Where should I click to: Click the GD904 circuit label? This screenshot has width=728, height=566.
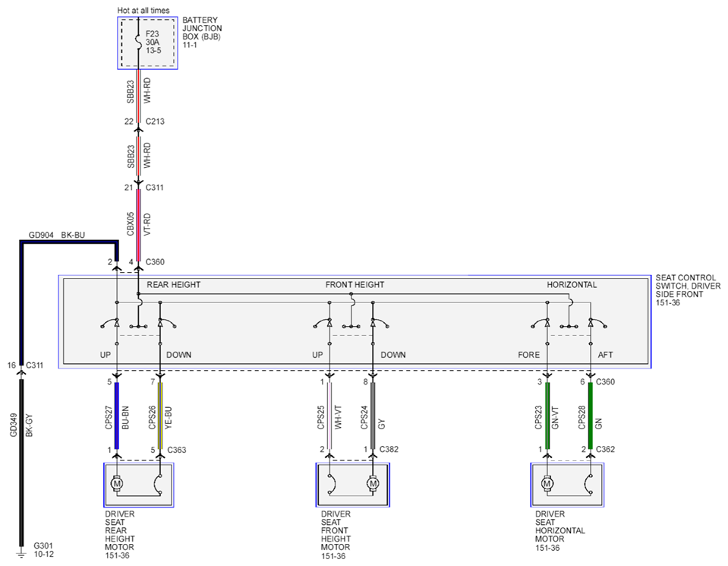click(x=41, y=235)
